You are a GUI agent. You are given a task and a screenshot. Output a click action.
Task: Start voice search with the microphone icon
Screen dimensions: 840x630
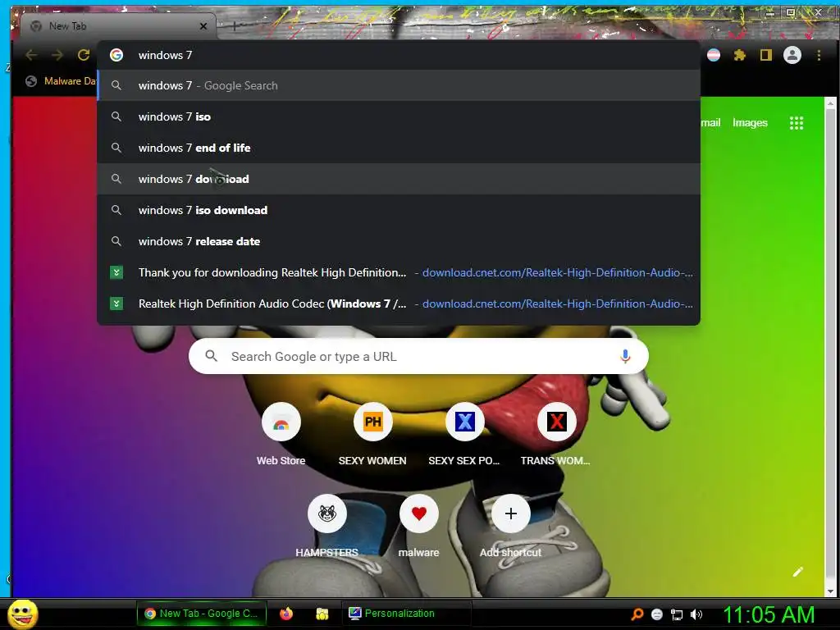click(624, 356)
